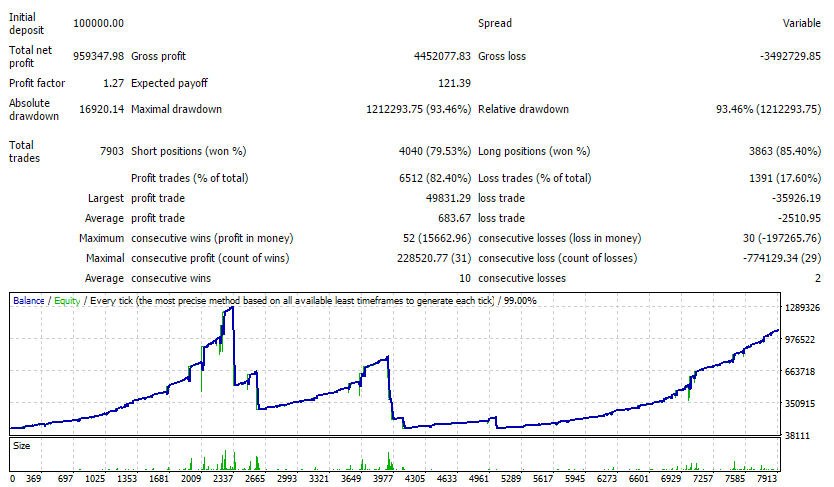Click the Size label in volume panel

tap(21, 446)
